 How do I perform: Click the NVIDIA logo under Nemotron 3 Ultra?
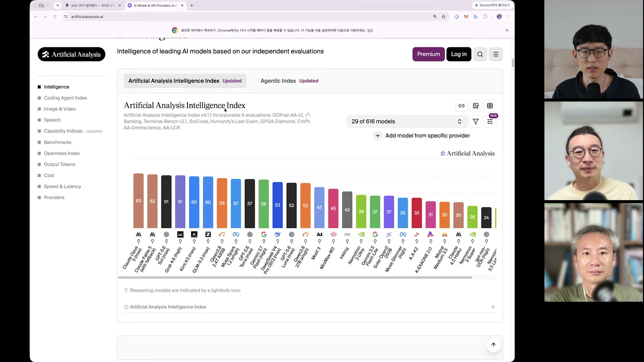[x=361, y=235]
